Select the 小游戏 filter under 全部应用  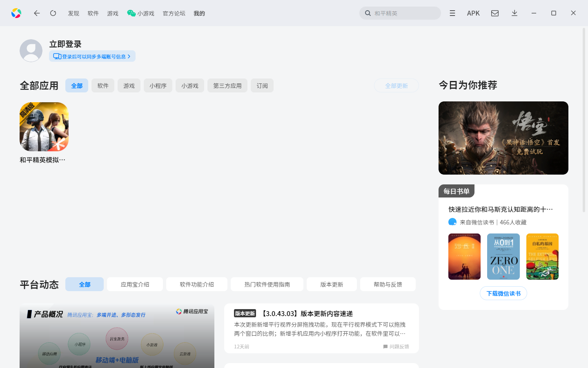pos(190,85)
